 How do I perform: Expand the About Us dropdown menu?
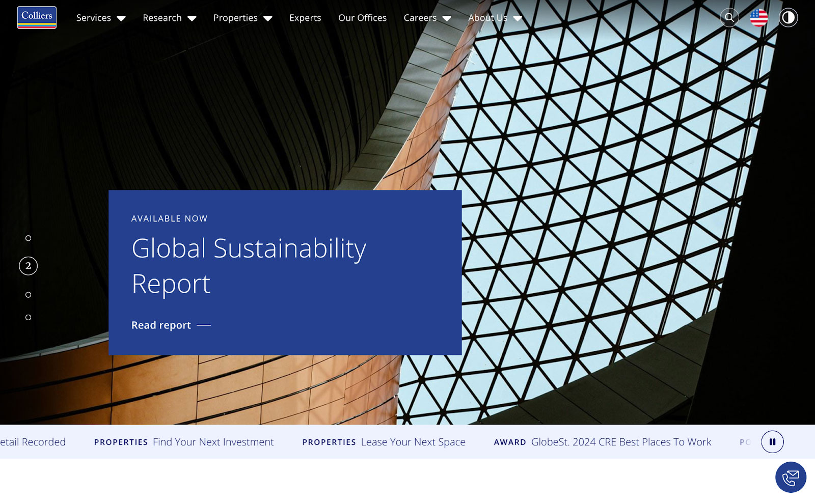[x=495, y=18]
